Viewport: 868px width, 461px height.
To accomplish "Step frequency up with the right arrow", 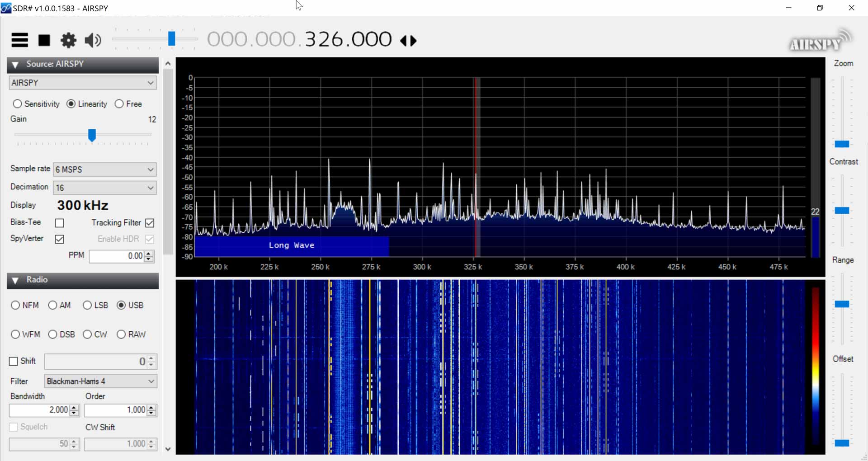I will 413,40.
